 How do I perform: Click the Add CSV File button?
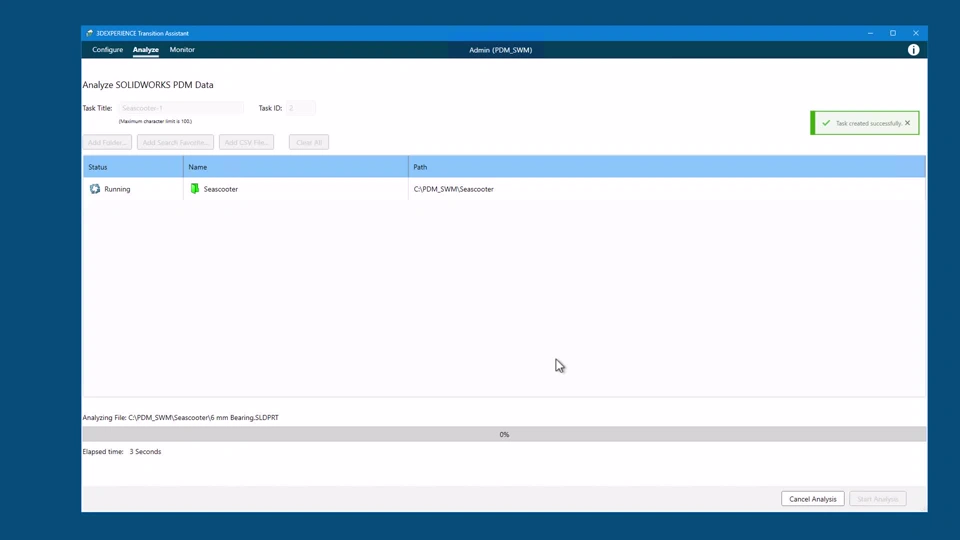[x=246, y=142]
